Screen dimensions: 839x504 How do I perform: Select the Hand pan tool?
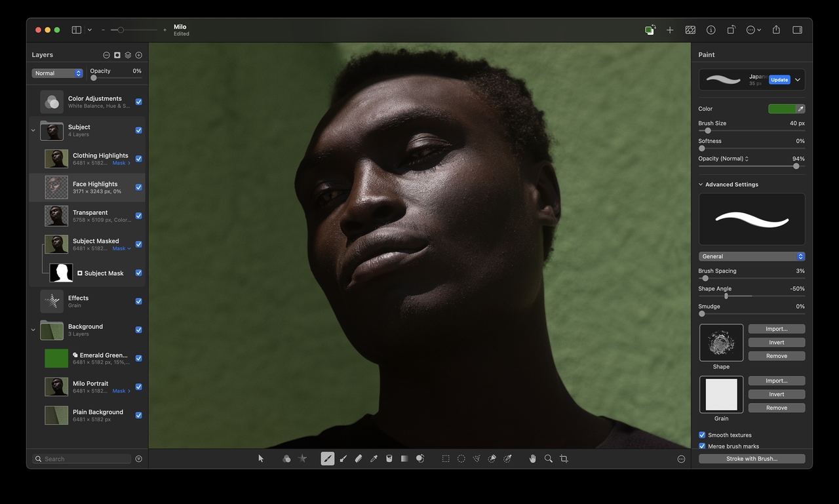tap(532, 459)
